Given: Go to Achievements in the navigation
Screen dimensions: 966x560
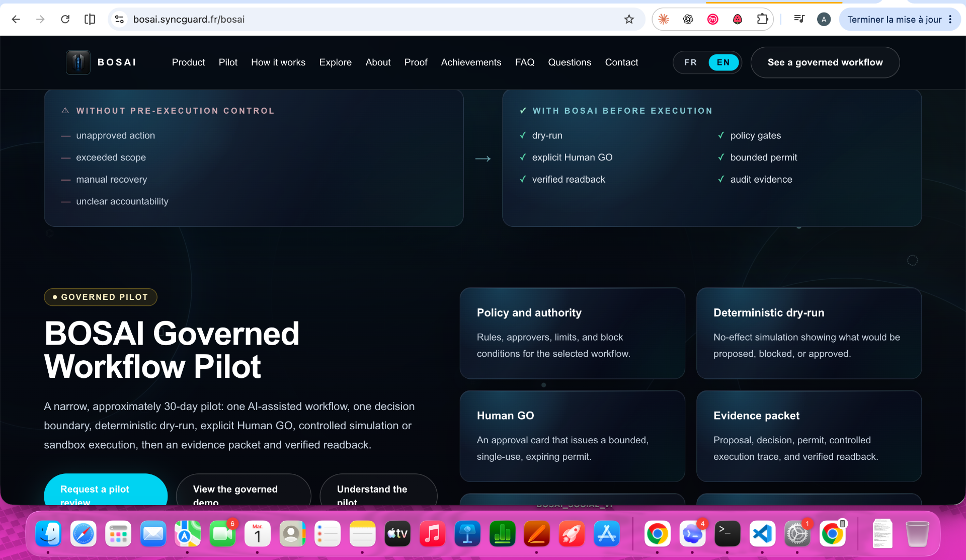Looking at the screenshot, I should (x=471, y=62).
